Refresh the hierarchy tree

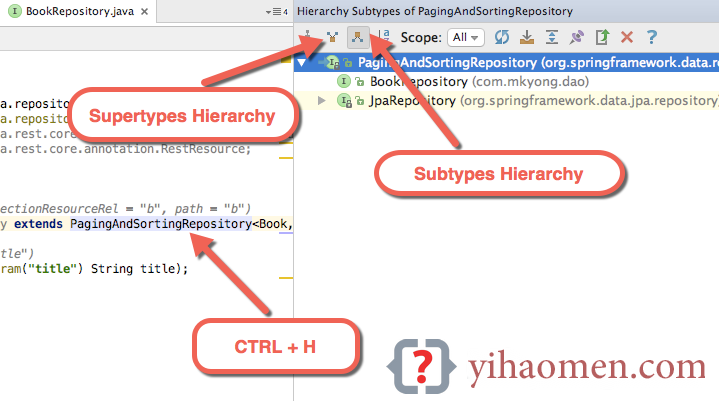(x=502, y=37)
